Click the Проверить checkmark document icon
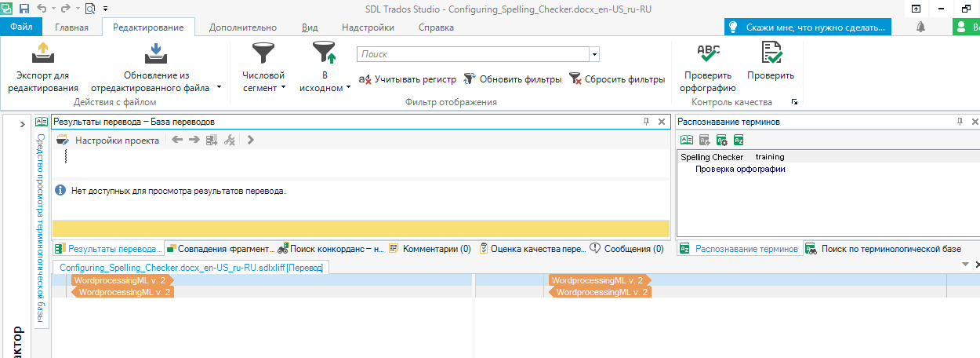 [771, 53]
